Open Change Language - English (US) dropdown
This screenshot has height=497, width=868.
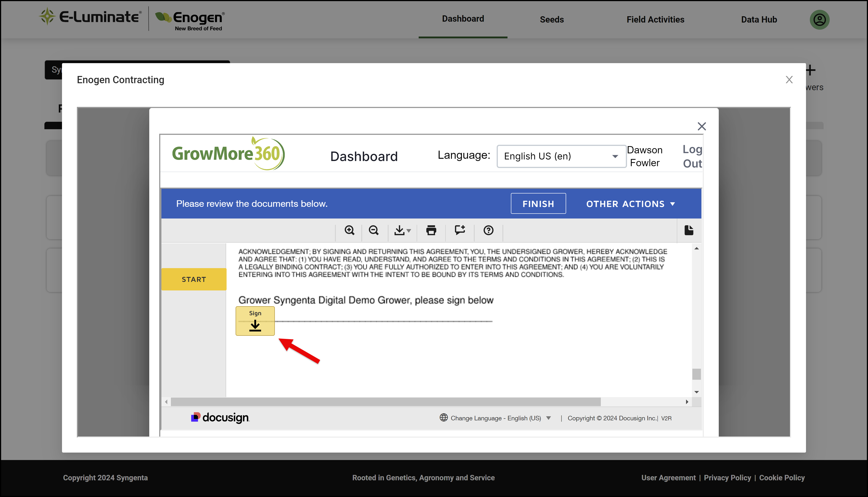tap(501, 418)
